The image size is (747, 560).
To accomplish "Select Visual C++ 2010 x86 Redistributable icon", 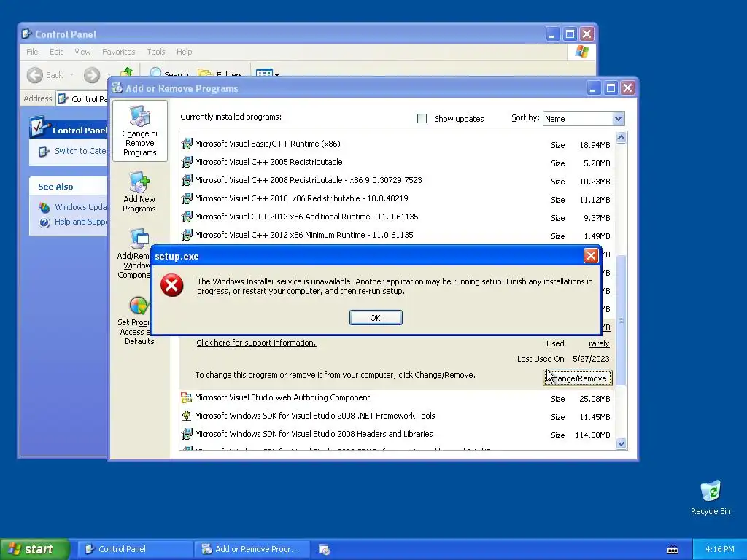I will pos(187,198).
